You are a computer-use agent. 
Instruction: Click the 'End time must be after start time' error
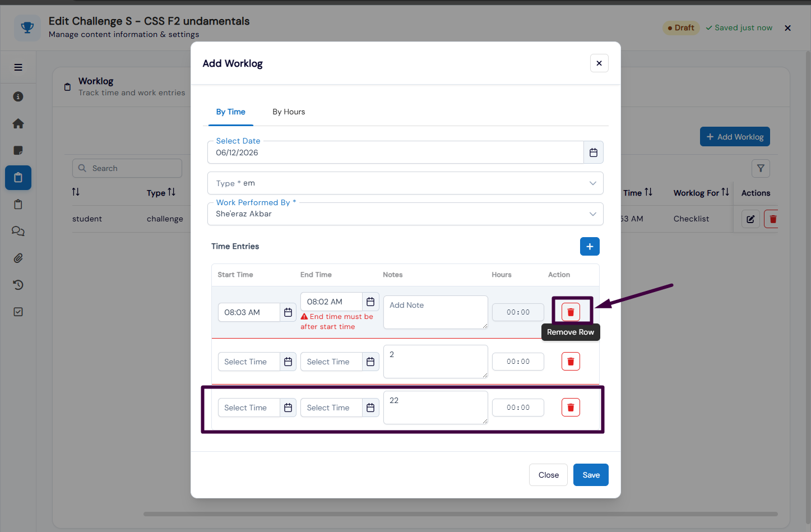click(x=337, y=322)
